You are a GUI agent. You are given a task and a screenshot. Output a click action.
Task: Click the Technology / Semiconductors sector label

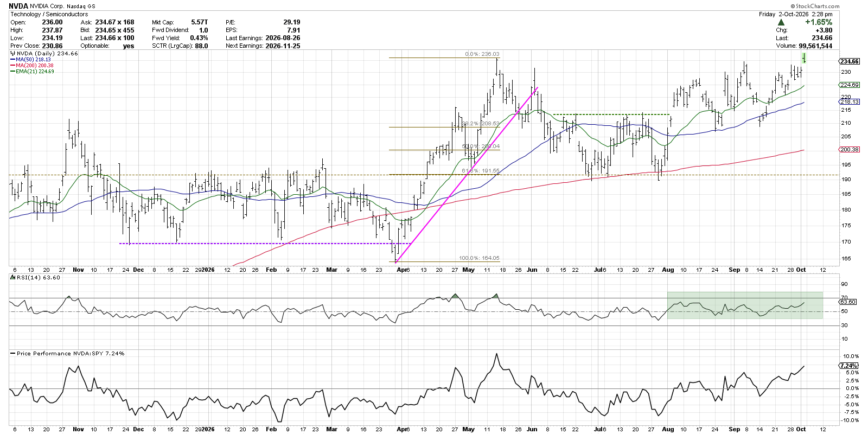click(x=49, y=14)
